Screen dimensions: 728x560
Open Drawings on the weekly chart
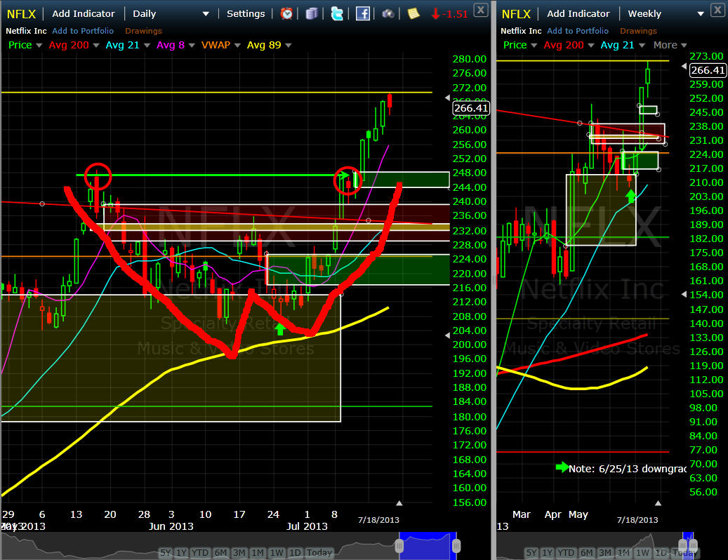click(x=638, y=31)
